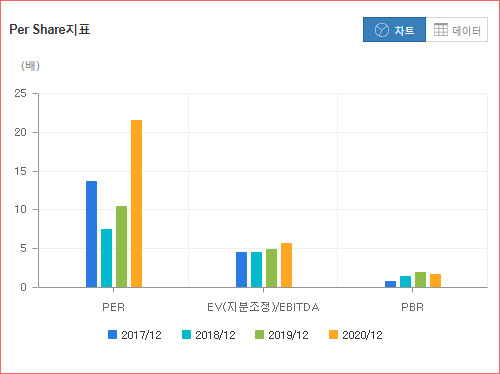Click the green 2019/12 PBR bar
500x374 pixels.
click(x=420, y=280)
